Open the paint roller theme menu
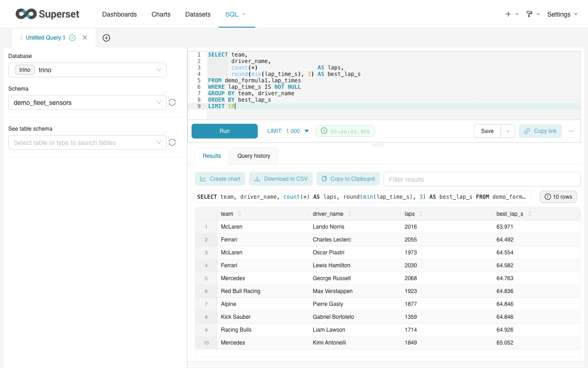 click(x=533, y=14)
